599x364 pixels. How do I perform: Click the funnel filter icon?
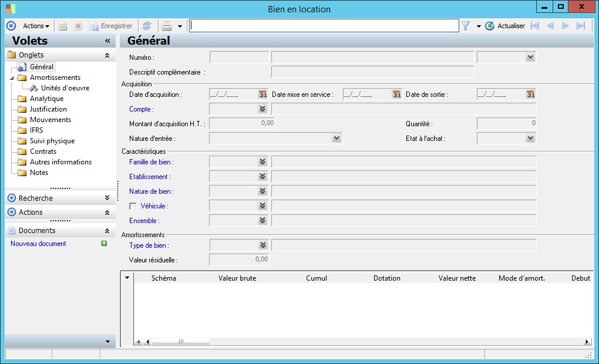(x=466, y=26)
